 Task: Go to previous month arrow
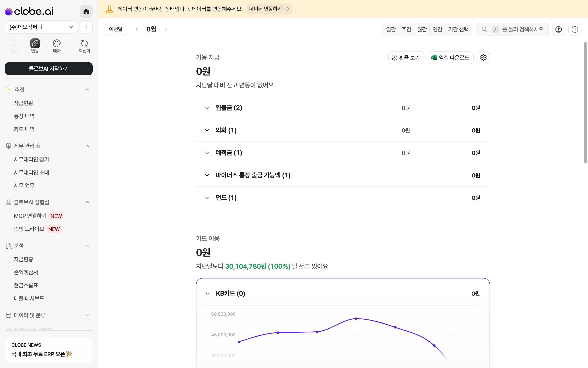point(137,29)
